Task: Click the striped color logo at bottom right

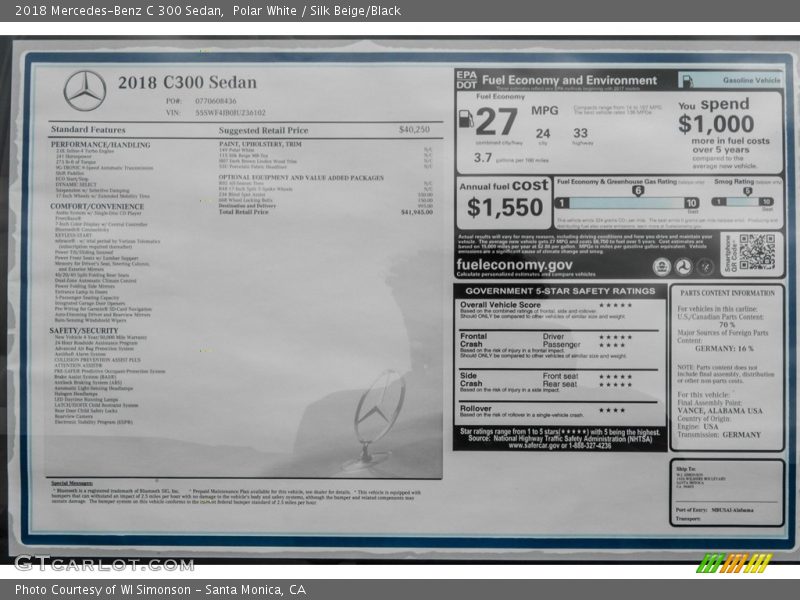Action: 733,563
